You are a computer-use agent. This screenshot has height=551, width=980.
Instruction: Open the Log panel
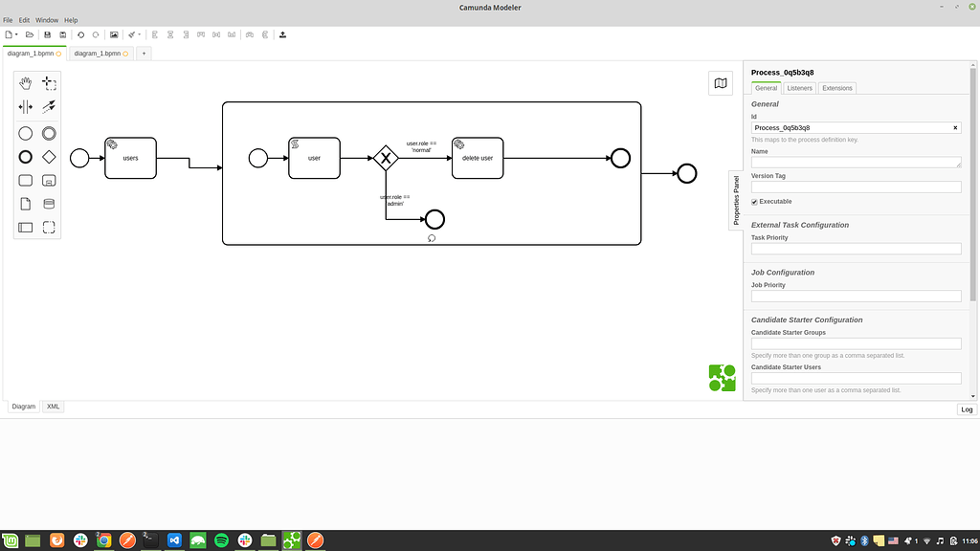(967, 409)
